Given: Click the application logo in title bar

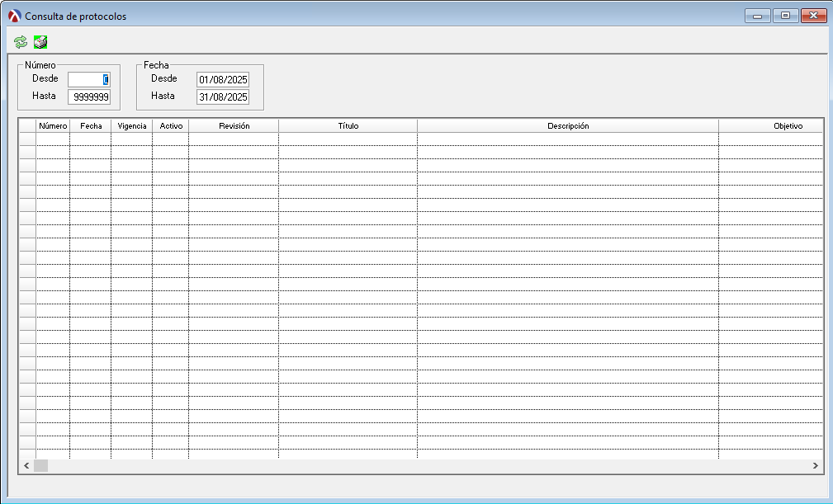Looking at the screenshot, I should (x=14, y=16).
